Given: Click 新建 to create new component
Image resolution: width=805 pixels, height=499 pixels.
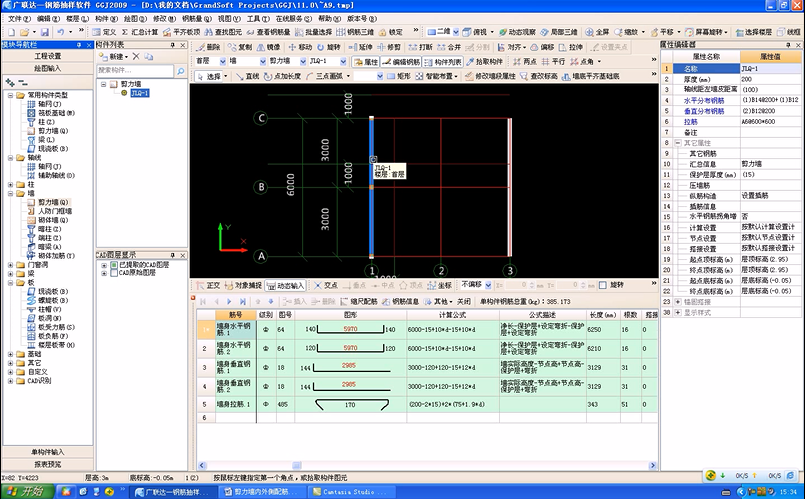Looking at the screenshot, I should (113, 56).
